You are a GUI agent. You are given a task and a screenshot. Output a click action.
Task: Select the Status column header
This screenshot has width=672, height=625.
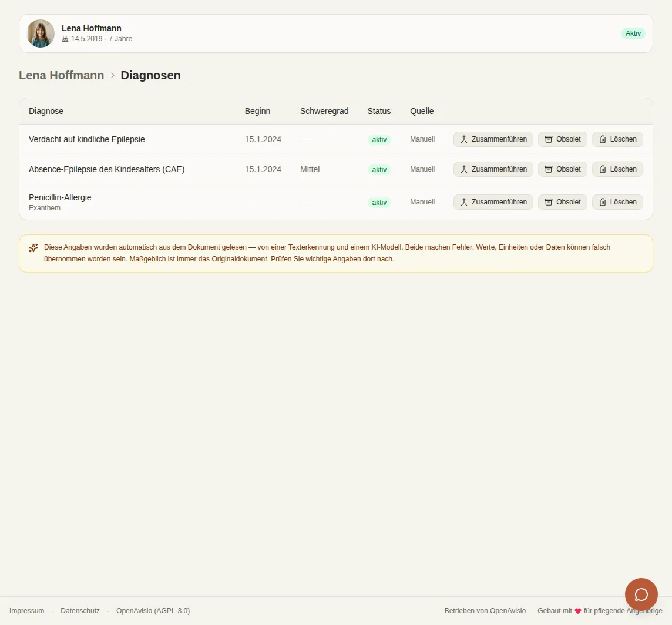pyautogui.click(x=379, y=111)
